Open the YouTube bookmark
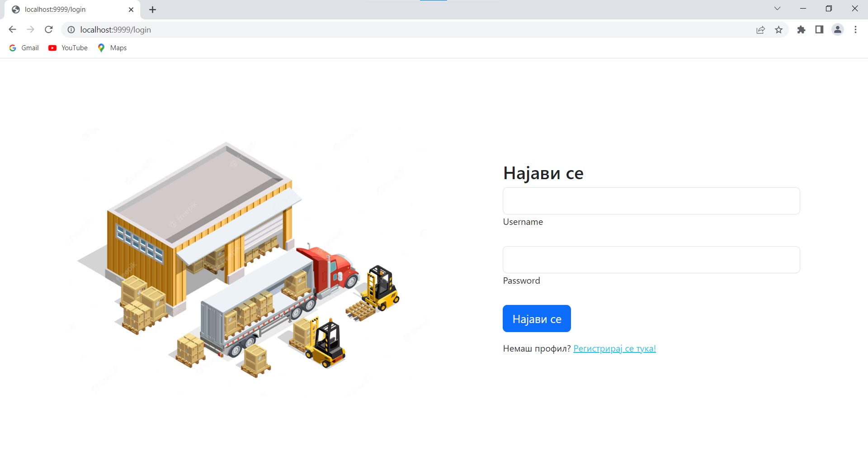Viewport: 868px width, 466px height. click(x=68, y=48)
